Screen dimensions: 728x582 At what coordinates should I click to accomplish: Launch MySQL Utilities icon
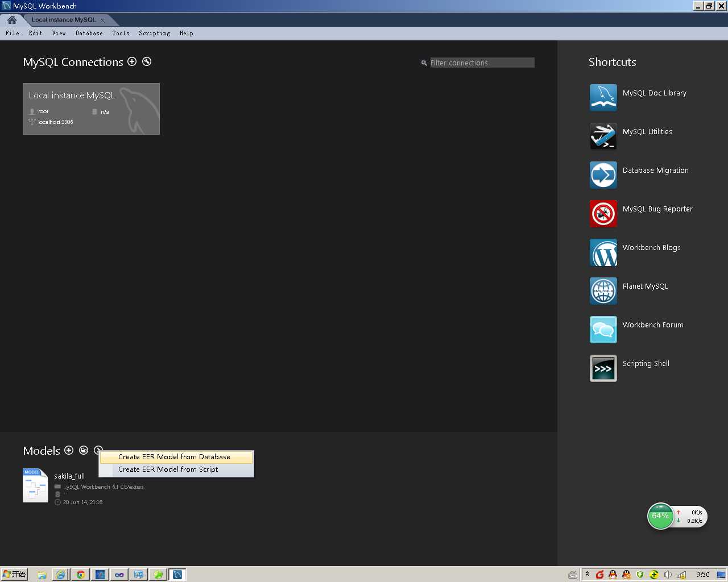click(x=603, y=136)
